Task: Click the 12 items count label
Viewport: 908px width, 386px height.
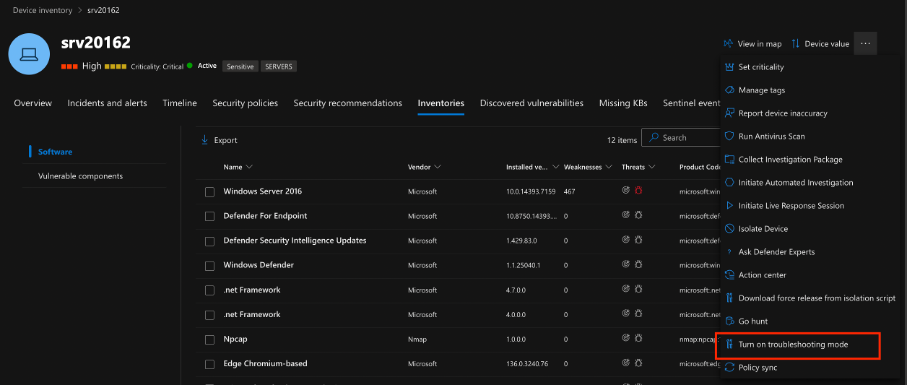Action: 622,140
